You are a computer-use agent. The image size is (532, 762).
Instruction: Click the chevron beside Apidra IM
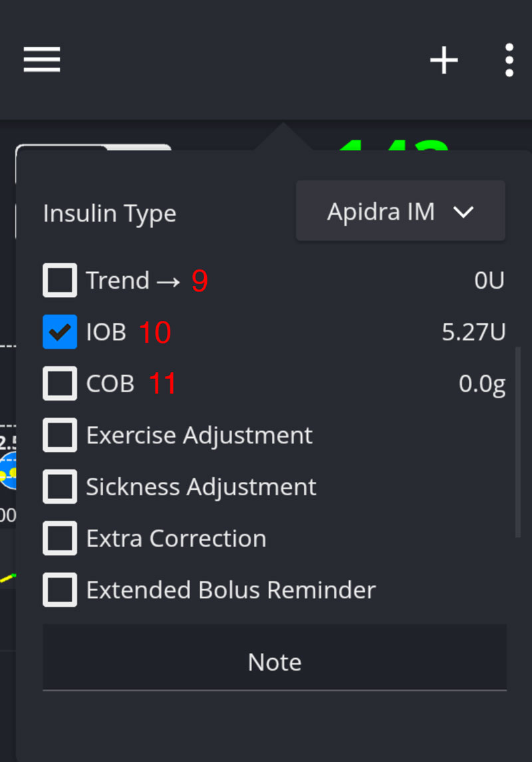463,212
